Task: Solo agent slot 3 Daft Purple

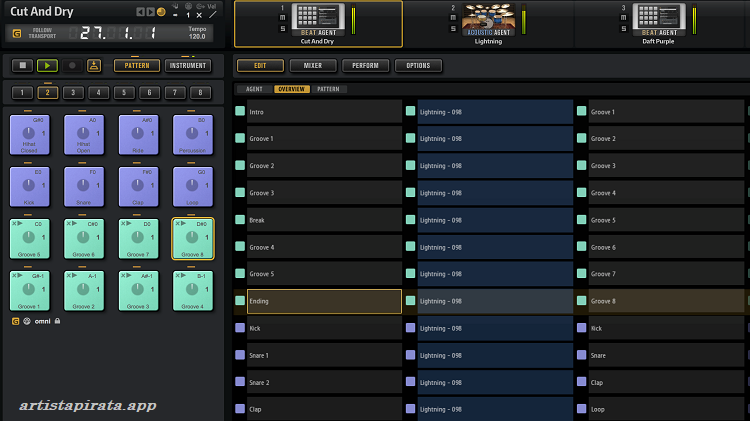Action: 623,29
